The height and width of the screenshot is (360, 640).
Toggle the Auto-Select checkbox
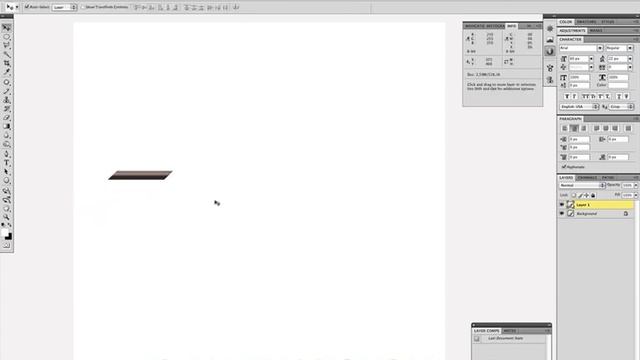coord(27,7)
